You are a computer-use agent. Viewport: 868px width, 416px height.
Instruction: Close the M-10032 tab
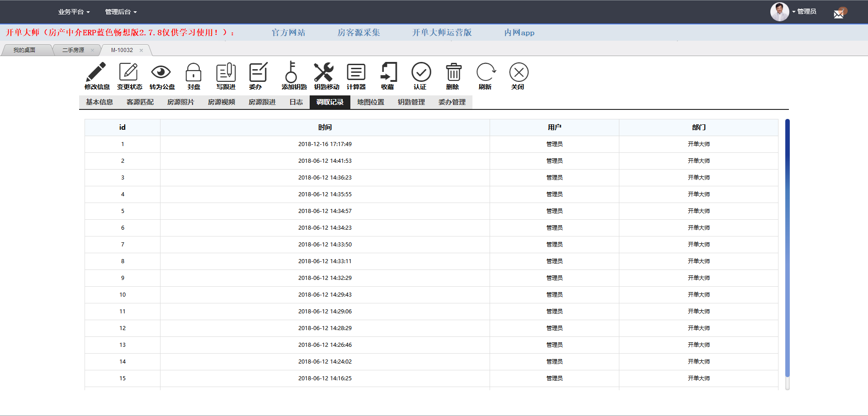pos(142,50)
